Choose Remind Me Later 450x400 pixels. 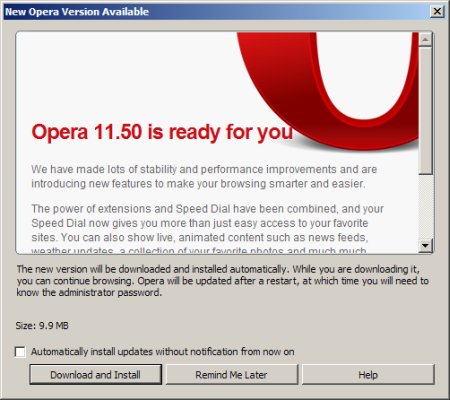(x=231, y=374)
